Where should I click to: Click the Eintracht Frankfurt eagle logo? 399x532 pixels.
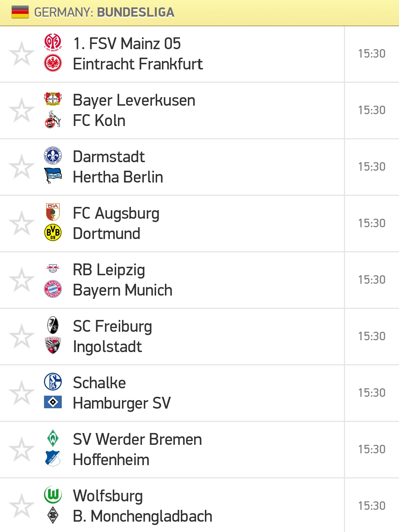53,63
